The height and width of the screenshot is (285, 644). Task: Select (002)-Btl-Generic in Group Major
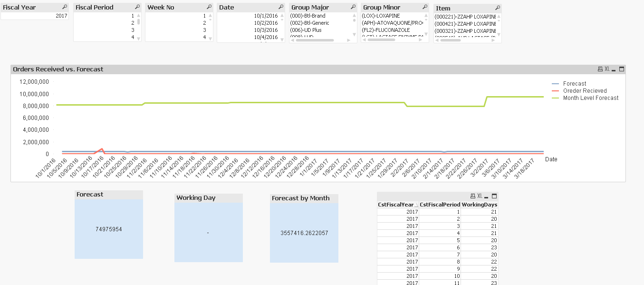pyautogui.click(x=310, y=23)
